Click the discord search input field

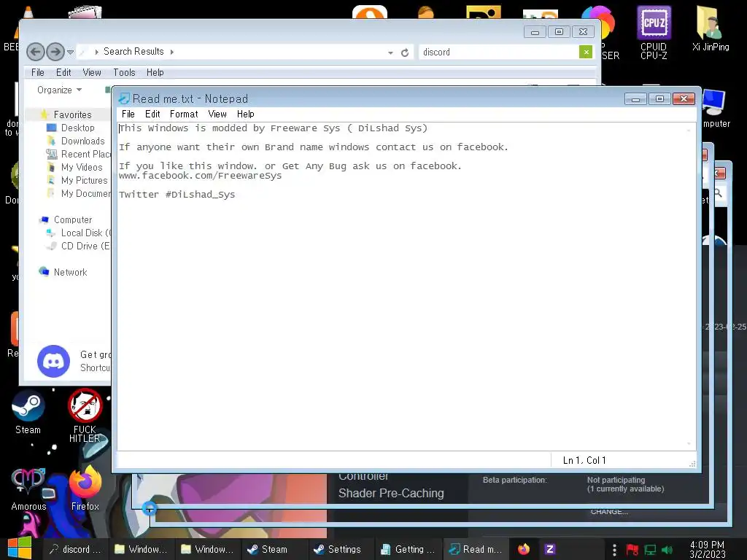click(x=498, y=52)
